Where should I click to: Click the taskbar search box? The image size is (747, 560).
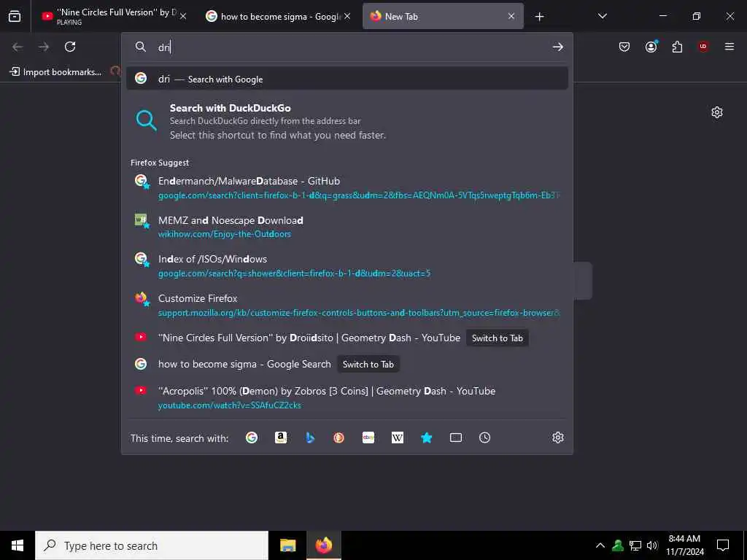(152, 545)
